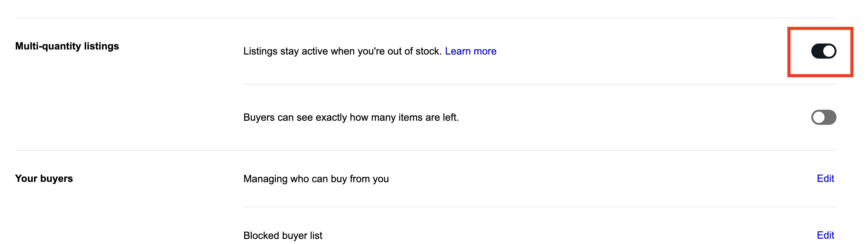
Task: Click the 'Blocked buyer list' label
Action: 283,235
